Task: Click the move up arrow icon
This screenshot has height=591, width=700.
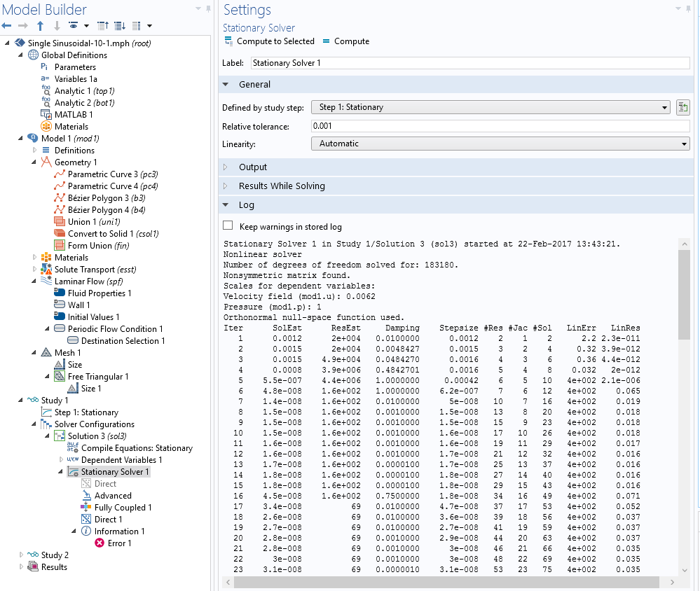Action: coord(40,26)
